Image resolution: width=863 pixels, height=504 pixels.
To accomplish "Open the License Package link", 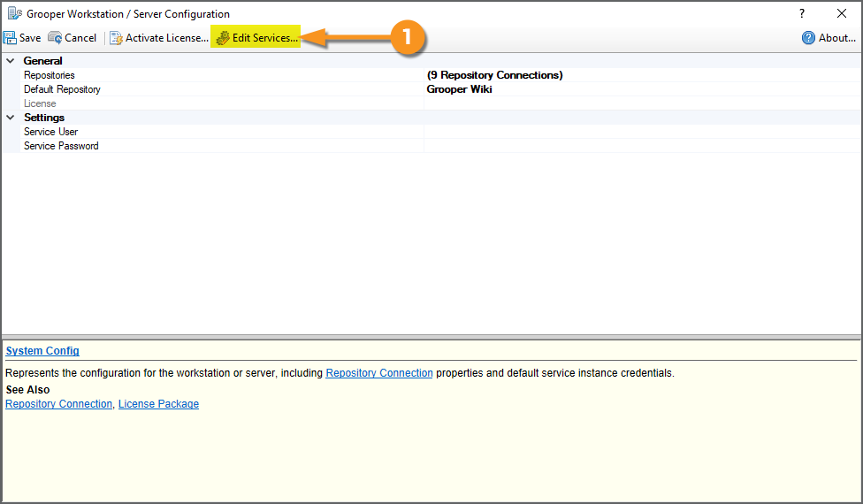I will pyautogui.click(x=158, y=404).
